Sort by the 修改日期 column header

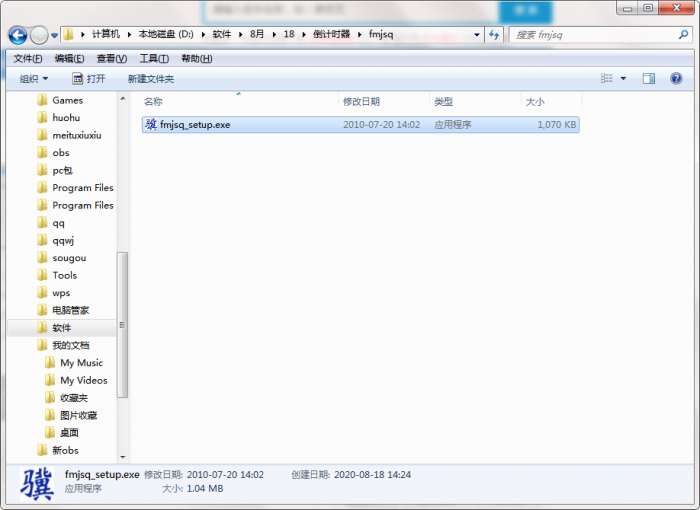click(361, 102)
